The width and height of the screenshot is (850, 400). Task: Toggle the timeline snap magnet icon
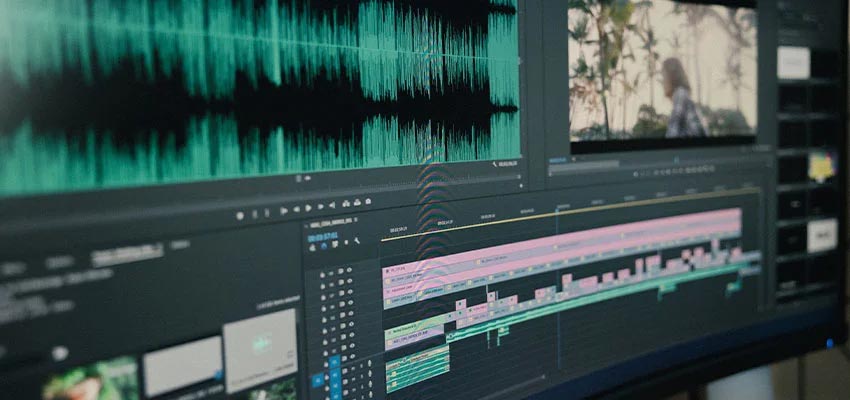(x=323, y=246)
